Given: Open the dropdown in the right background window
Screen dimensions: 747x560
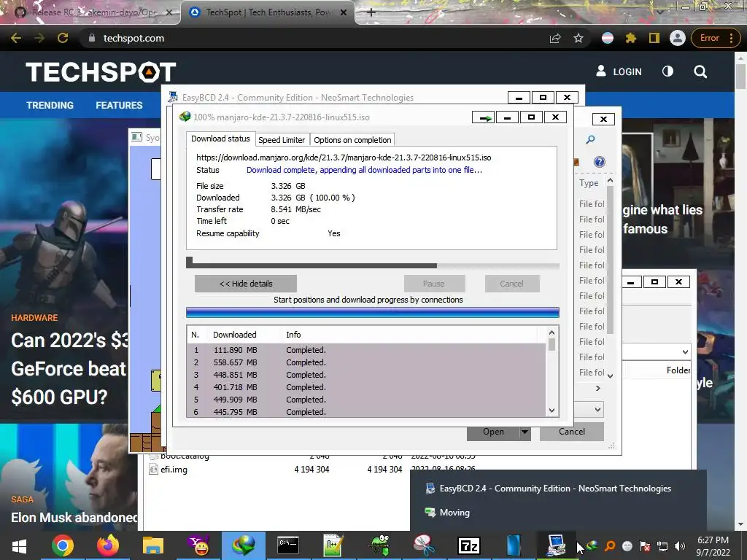Looking at the screenshot, I should tap(685, 352).
